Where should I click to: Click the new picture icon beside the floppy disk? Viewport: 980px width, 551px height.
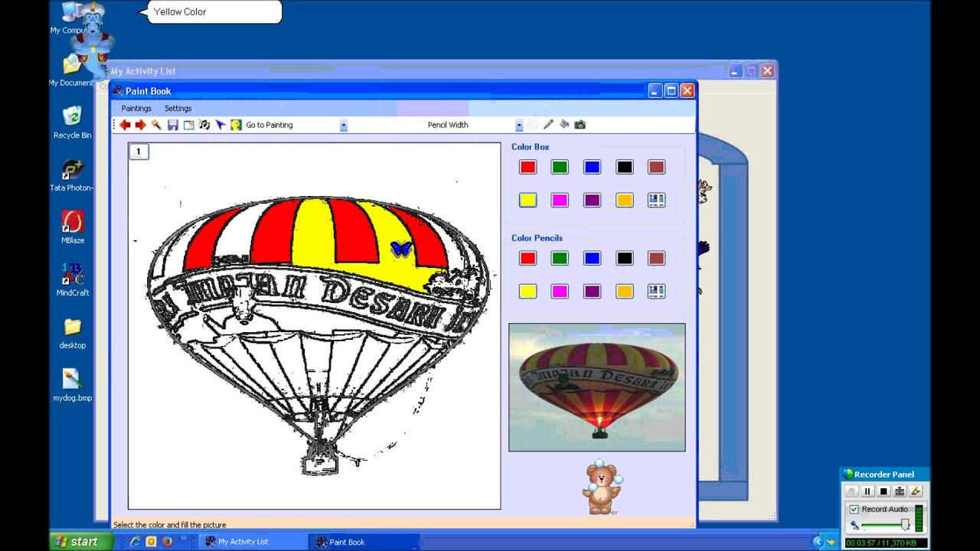188,125
